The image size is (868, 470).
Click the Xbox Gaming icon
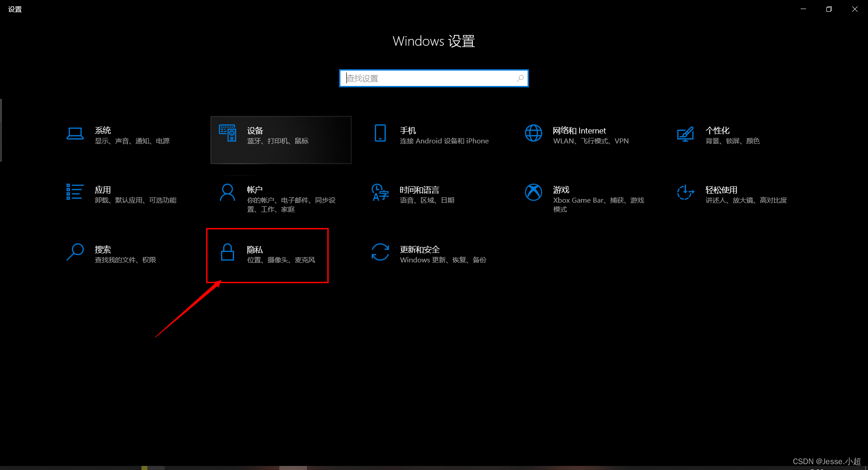click(x=533, y=192)
